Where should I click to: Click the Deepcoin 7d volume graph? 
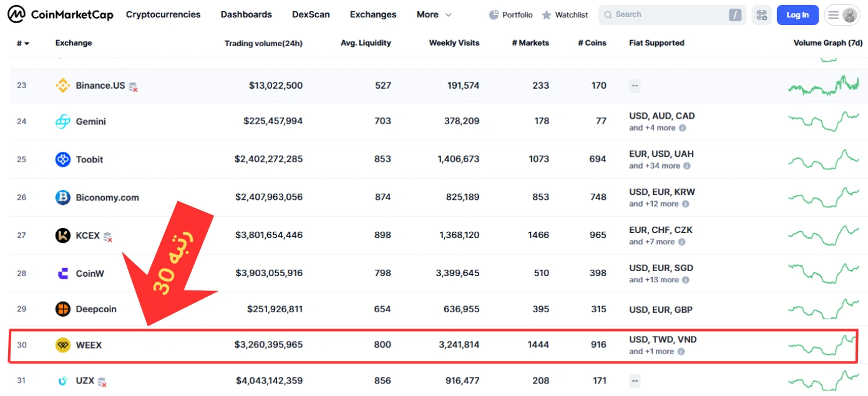[824, 309]
